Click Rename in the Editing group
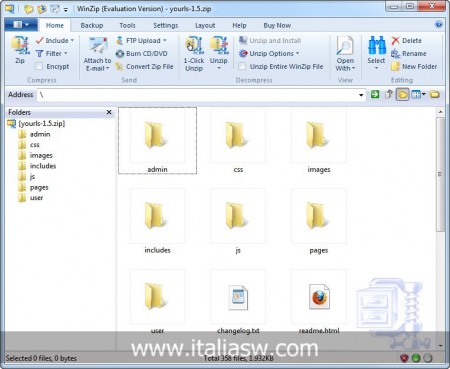The width and height of the screenshot is (450, 369). [409, 54]
